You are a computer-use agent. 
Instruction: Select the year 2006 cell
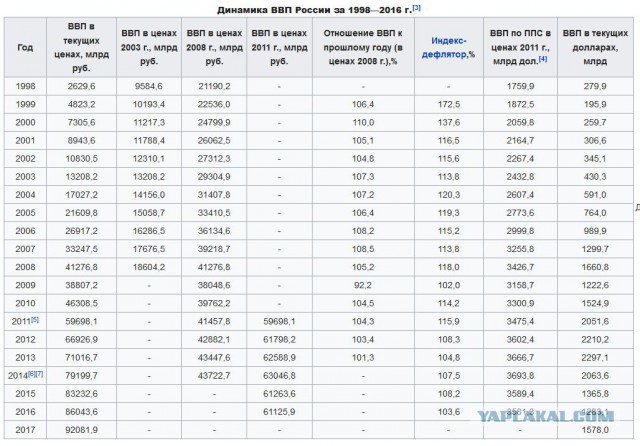pos(25,231)
